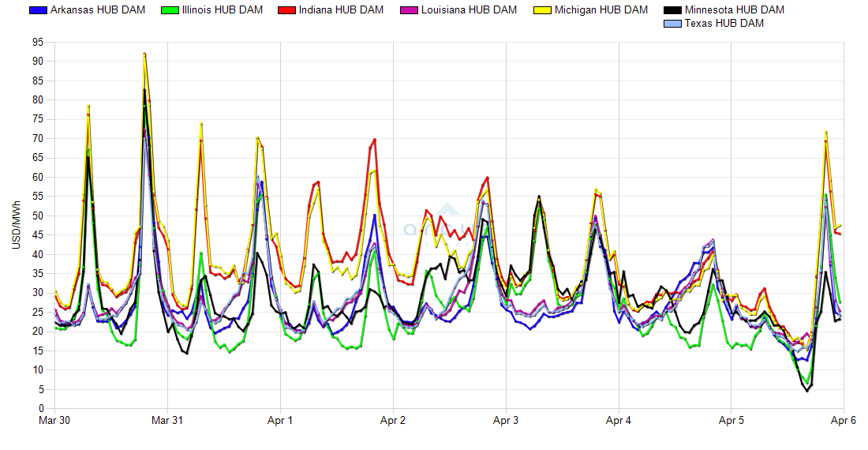Screen dimensions: 868x450
Task: Toggle the Indiana HUB DAM legend text
Action: (x=342, y=10)
